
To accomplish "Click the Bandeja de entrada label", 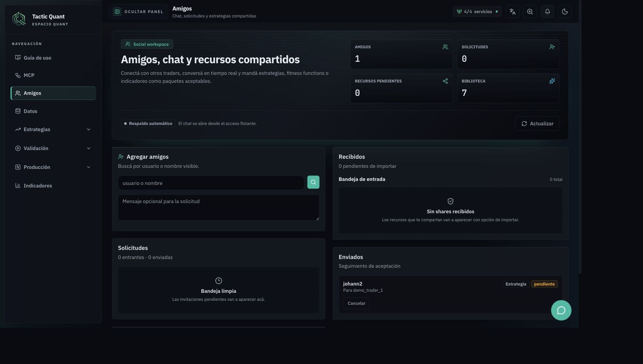I will click(x=362, y=179).
